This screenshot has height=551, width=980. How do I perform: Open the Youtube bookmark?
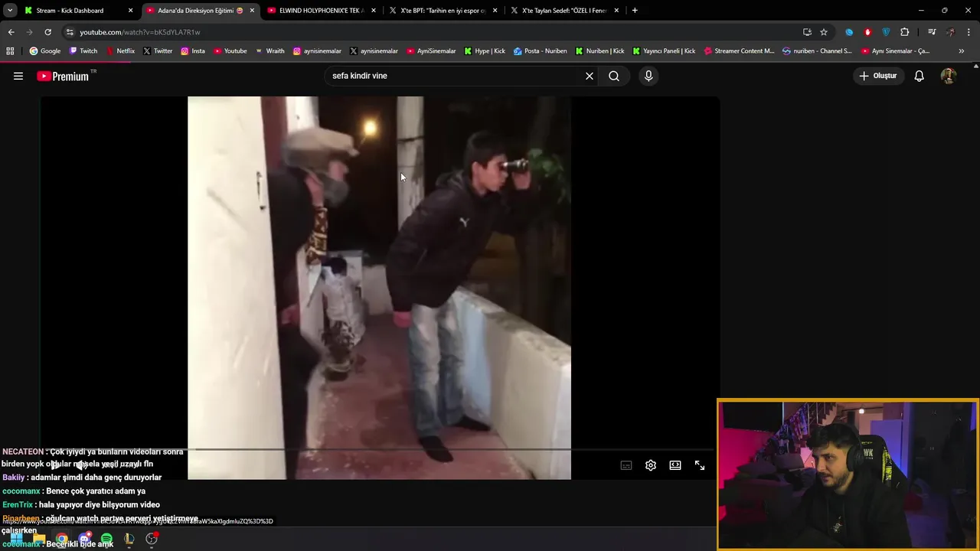coord(230,51)
